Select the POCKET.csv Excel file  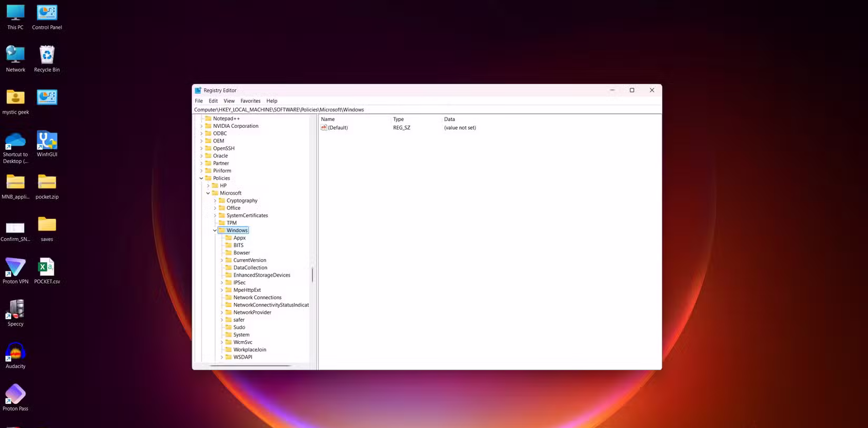pyautogui.click(x=47, y=271)
